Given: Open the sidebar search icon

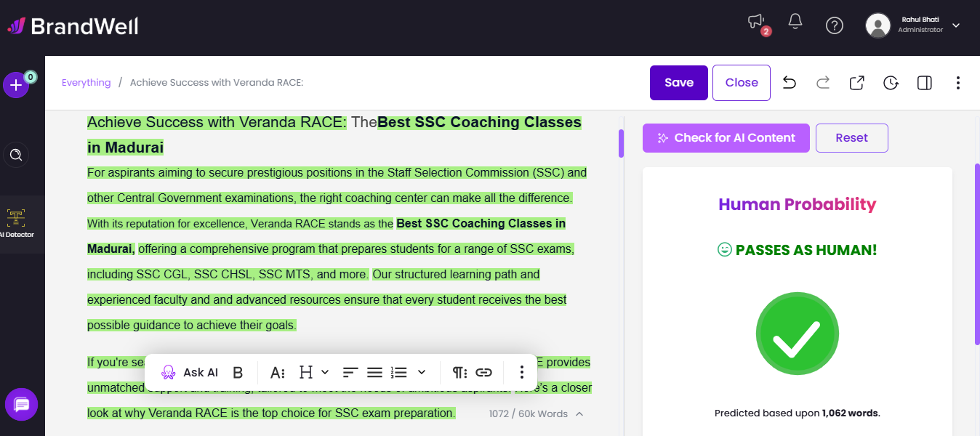Looking at the screenshot, I should pyautogui.click(x=16, y=154).
